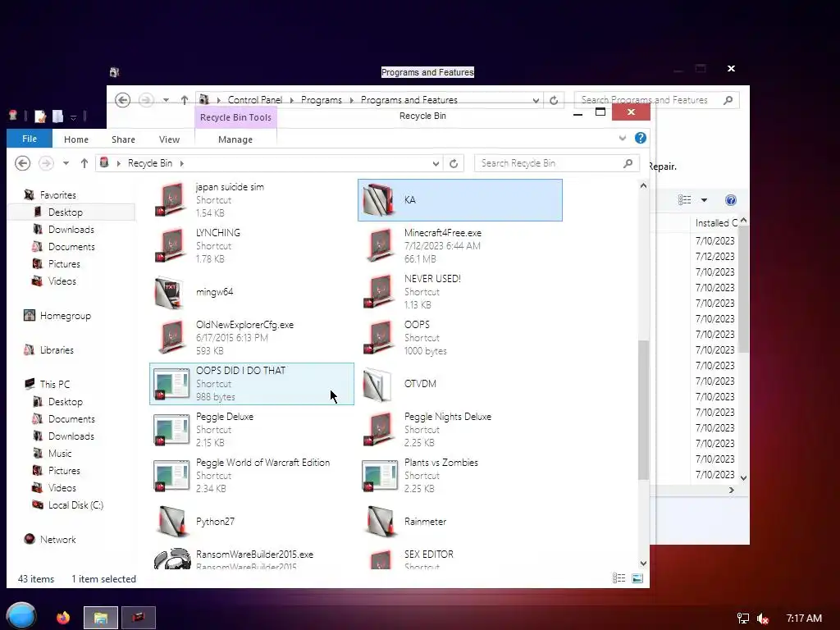Click the volume muted tray icon
The height and width of the screenshot is (630, 840).
[x=763, y=619]
